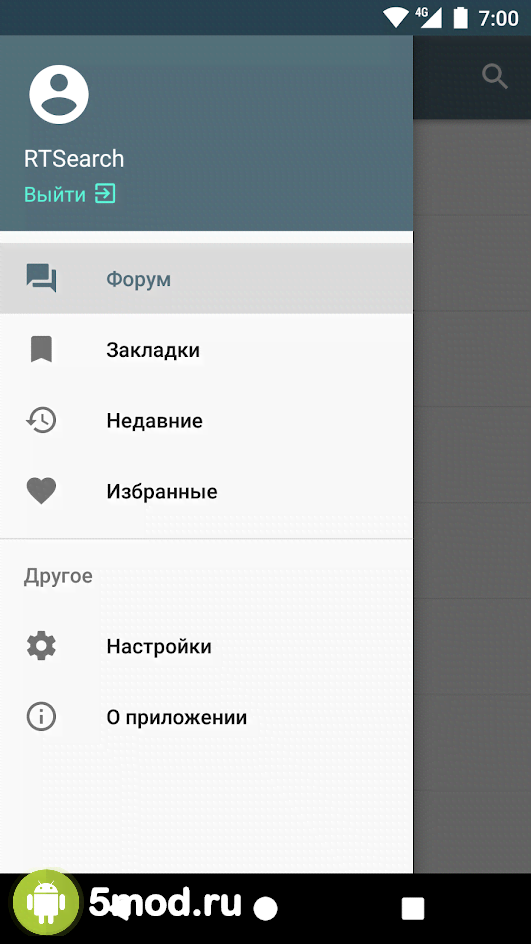Tap the Android recent apps square
Viewport: 531px width, 944px height.
[x=413, y=908]
